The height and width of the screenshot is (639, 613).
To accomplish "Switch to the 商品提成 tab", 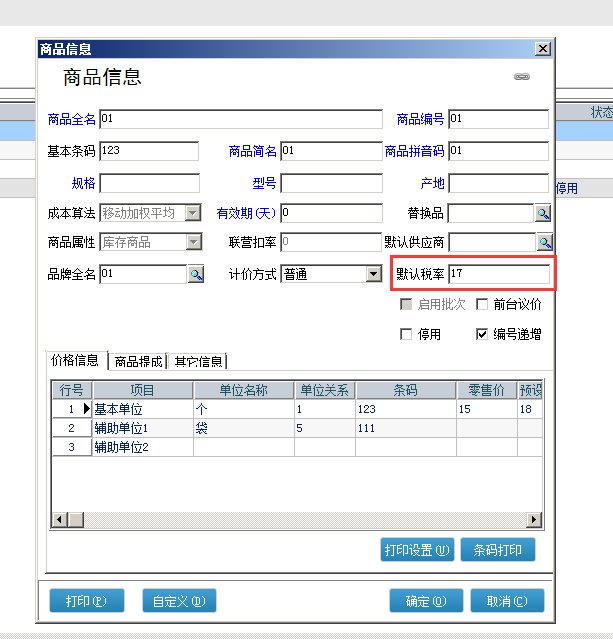I will (138, 361).
